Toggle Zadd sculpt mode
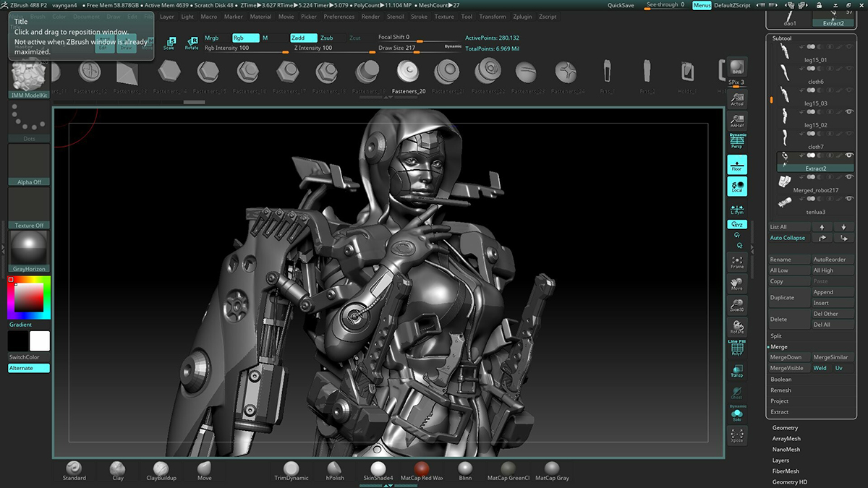 click(303, 38)
